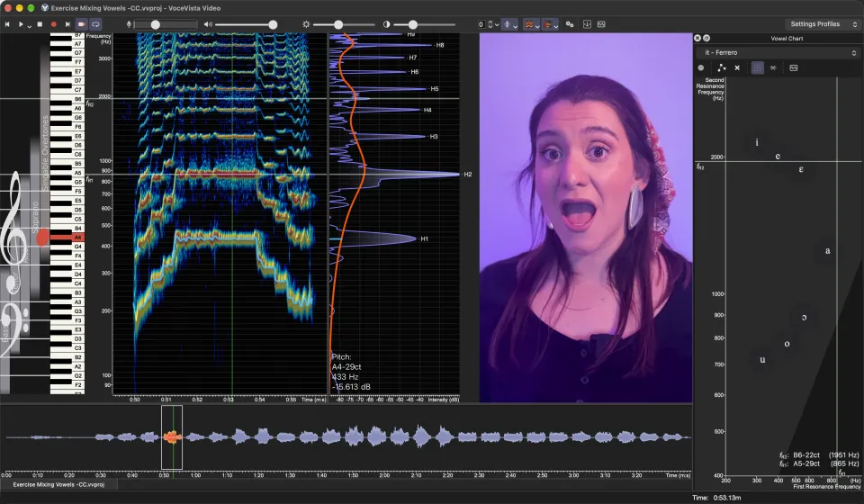Skip to the end of the recording
The height and width of the screenshot is (504, 864).
pyautogui.click(x=67, y=24)
